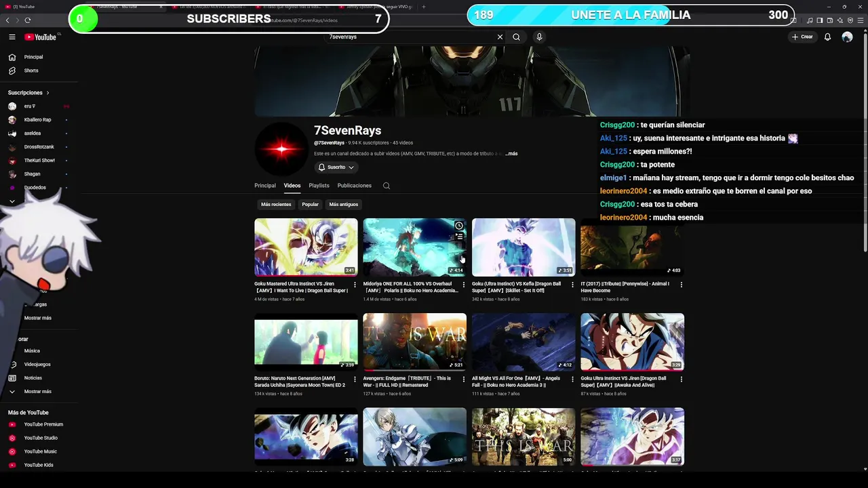Open YouTube notifications bell in header
868x488 pixels.
pos(827,37)
